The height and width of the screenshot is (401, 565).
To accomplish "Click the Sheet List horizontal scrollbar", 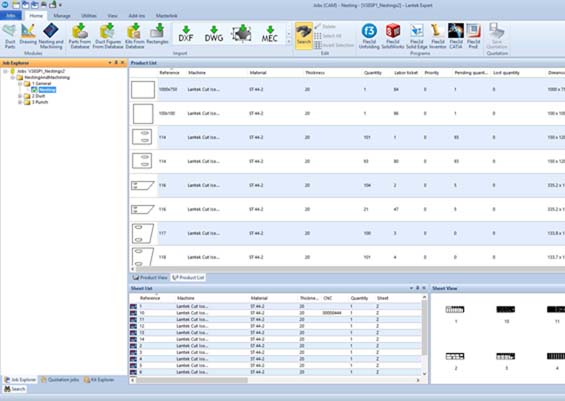I will [x=191, y=380].
